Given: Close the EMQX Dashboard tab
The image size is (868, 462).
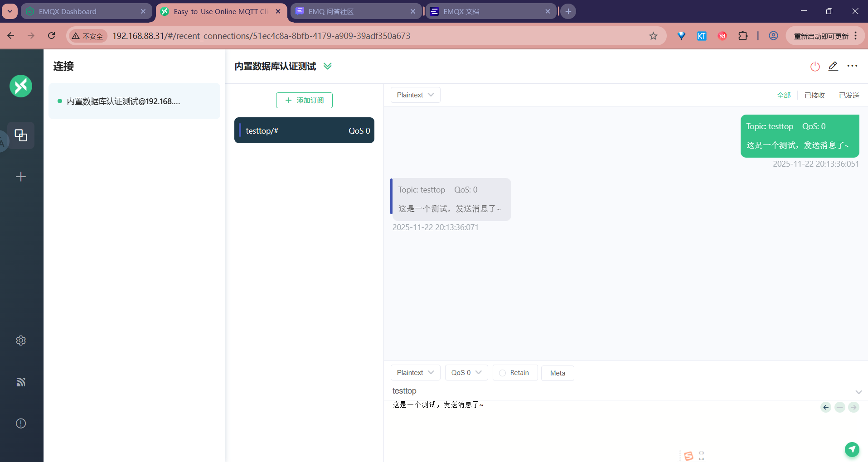Looking at the screenshot, I should (143, 11).
